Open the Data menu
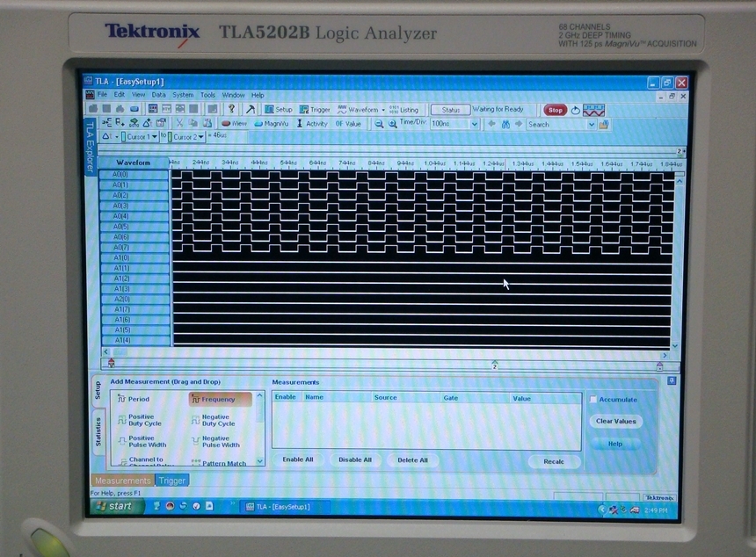The width and height of the screenshot is (756, 557). (158, 95)
